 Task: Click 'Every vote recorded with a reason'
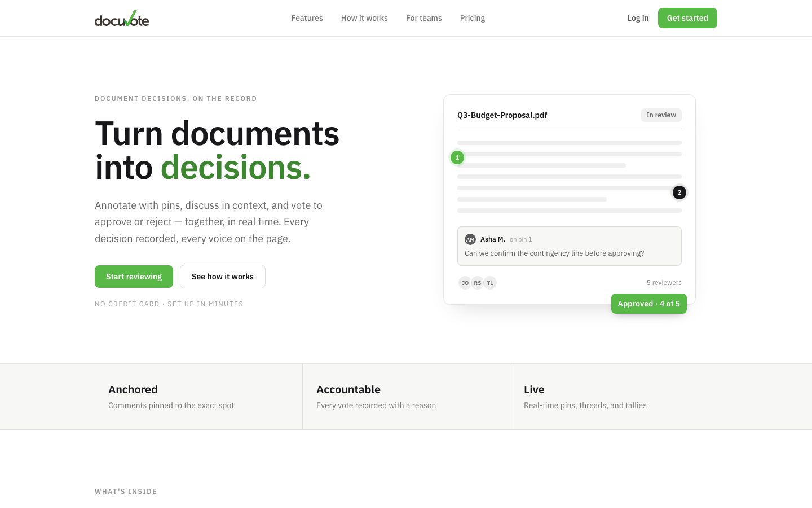click(x=376, y=405)
